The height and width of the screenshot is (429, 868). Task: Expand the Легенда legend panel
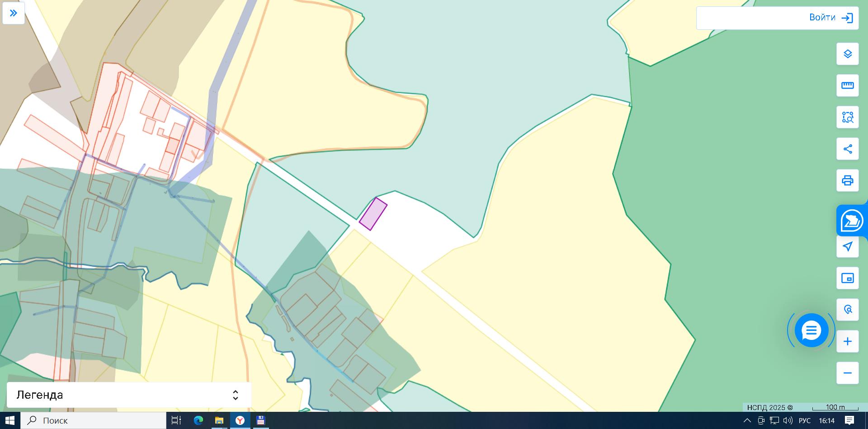pyautogui.click(x=129, y=395)
